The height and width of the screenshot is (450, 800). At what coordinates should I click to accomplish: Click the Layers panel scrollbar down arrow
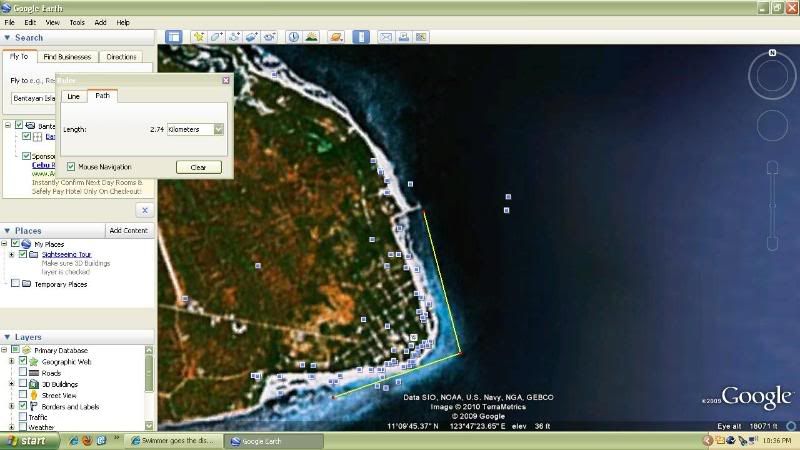(x=149, y=426)
